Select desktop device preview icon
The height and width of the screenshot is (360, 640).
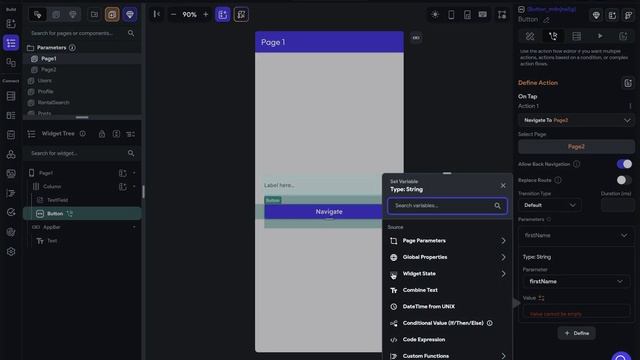[x=483, y=15]
